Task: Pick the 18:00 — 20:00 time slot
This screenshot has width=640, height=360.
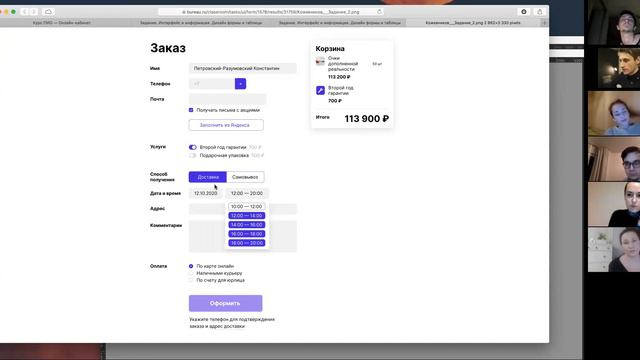Action: pyautogui.click(x=247, y=243)
